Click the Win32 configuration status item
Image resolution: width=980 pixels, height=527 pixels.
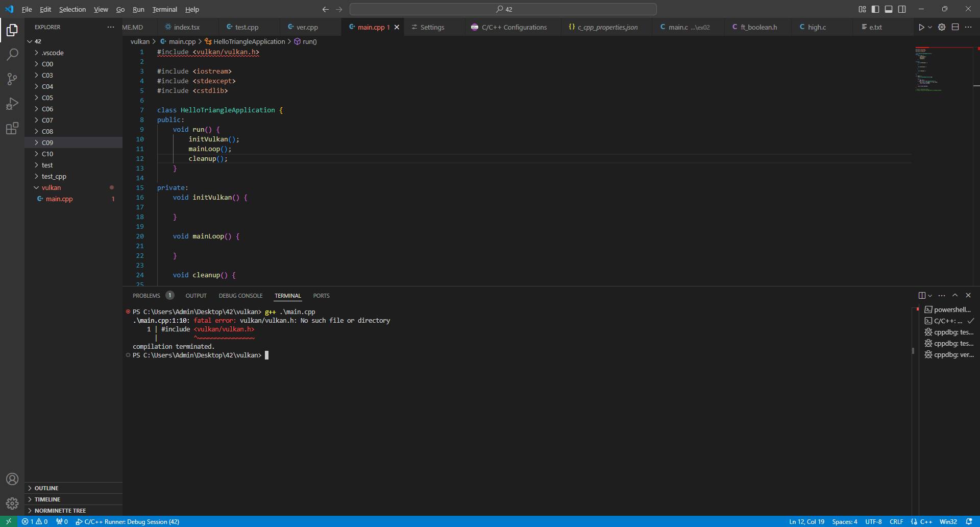(948, 521)
